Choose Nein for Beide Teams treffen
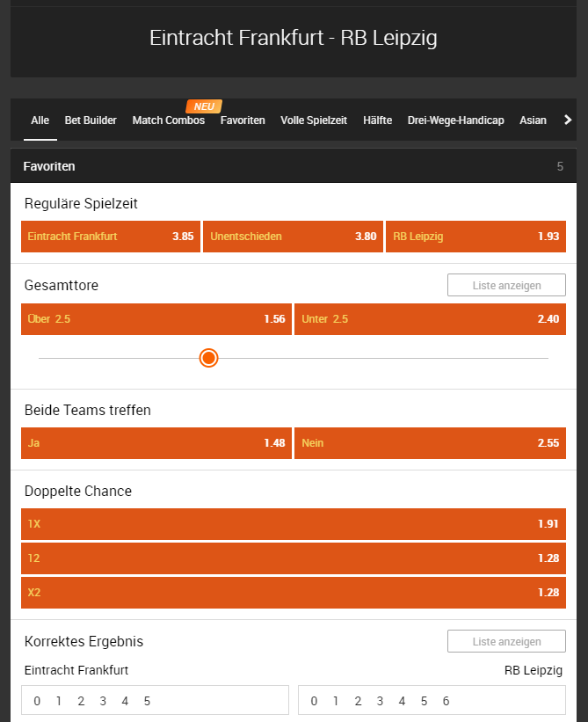 point(430,443)
